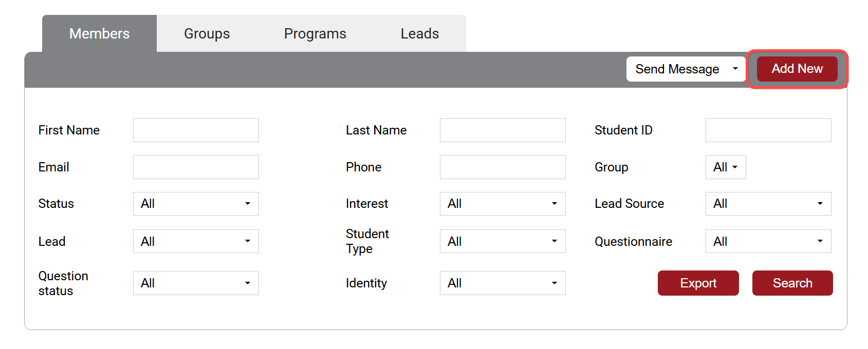The image size is (868, 349).
Task: Click the First Name input field
Action: click(196, 130)
